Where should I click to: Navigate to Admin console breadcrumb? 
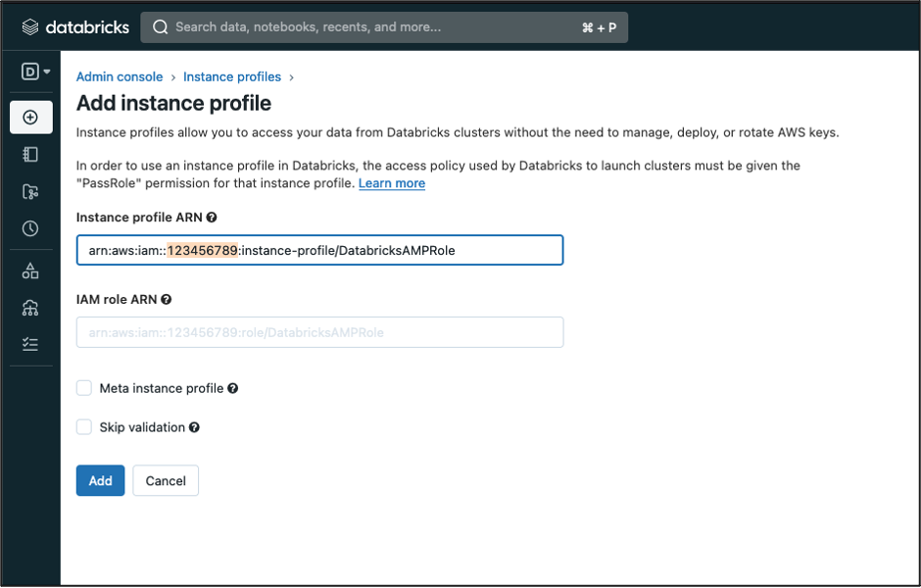pos(120,76)
